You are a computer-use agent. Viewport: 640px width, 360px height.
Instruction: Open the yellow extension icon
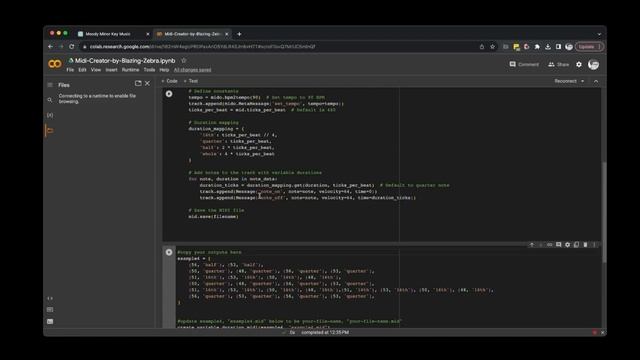click(x=516, y=47)
